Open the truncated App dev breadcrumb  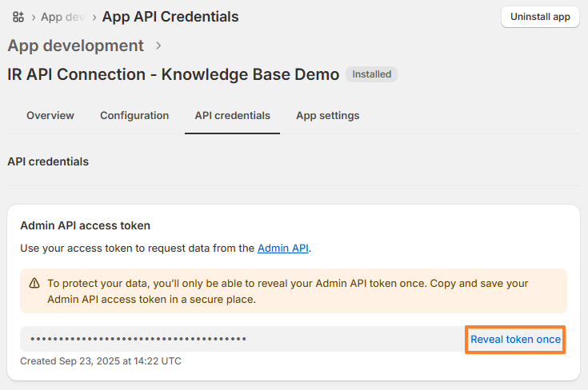64,17
